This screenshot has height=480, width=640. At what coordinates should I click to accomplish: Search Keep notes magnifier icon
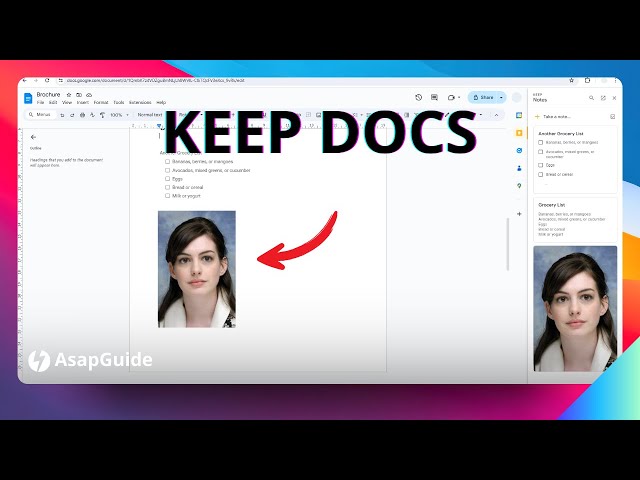coord(591,98)
